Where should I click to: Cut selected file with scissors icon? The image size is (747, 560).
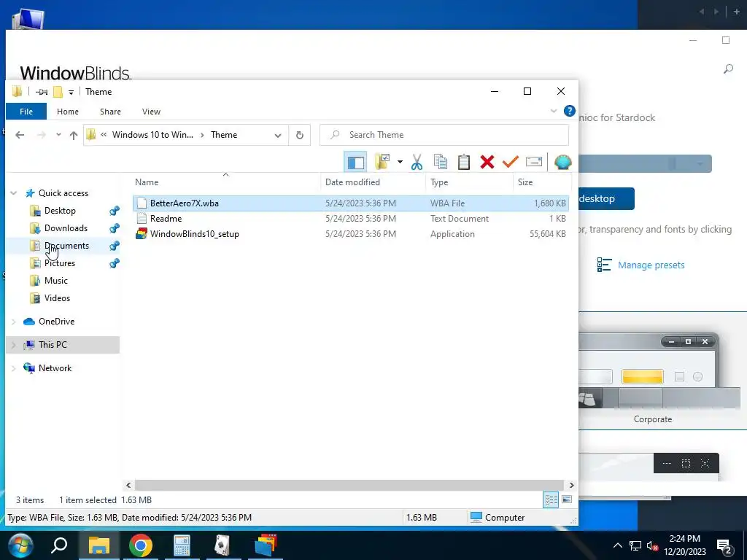pos(417,163)
